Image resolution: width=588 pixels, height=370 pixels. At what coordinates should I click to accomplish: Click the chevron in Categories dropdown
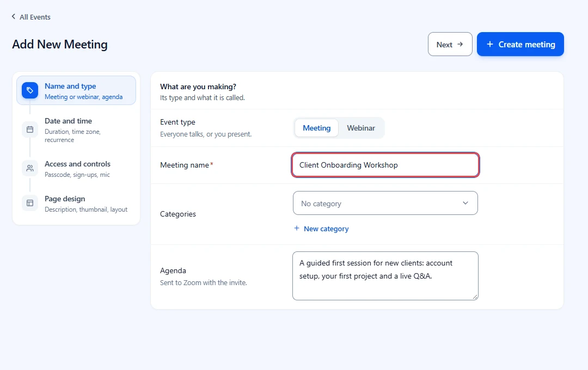point(465,203)
